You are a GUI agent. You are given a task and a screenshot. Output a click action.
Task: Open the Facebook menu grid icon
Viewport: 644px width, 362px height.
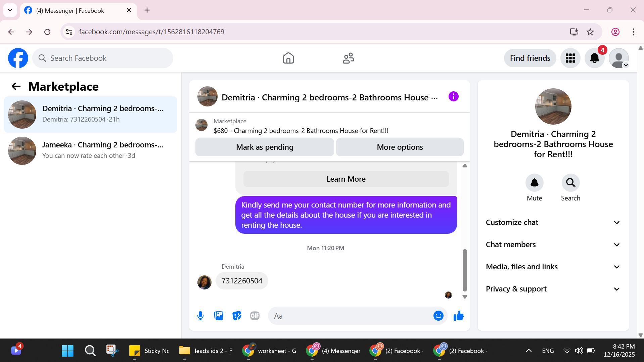tap(570, 58)
